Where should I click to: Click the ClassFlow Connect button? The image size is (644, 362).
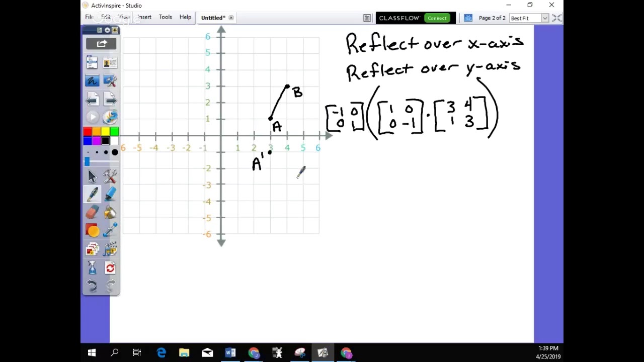437,18
